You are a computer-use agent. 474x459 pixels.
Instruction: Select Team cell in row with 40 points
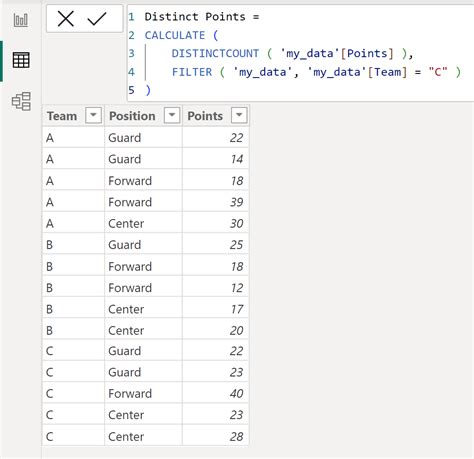click(x=73, y=393)
